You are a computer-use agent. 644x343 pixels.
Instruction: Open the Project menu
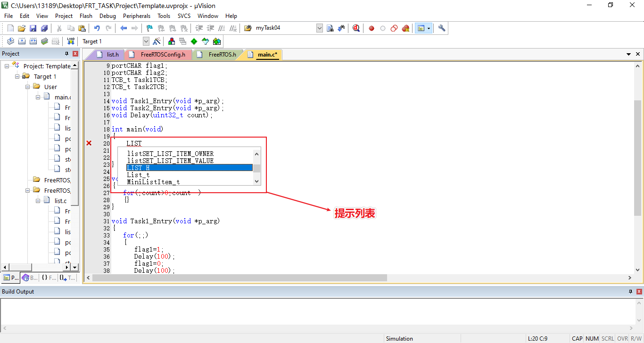pyautogui.click(x=64, y=16)
